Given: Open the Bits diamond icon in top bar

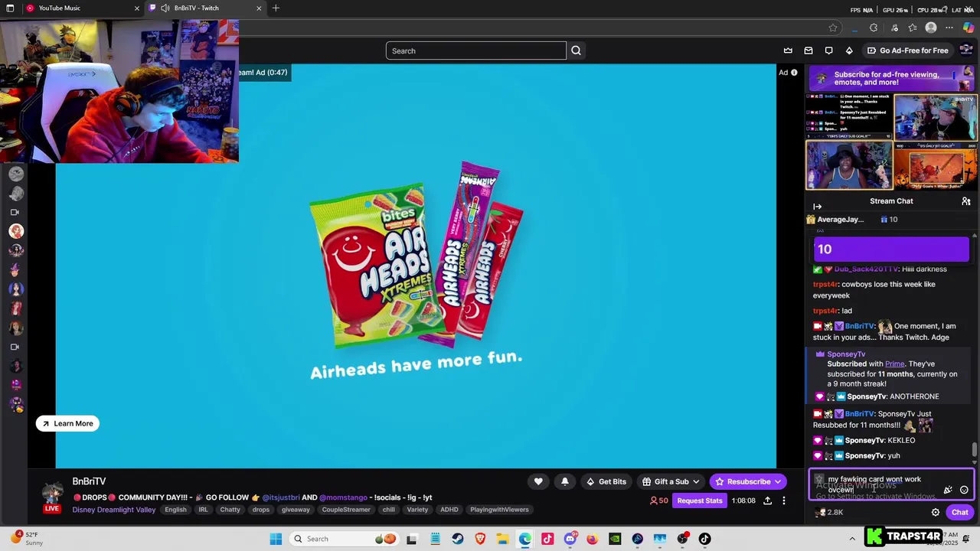Looking at the screenshot, I should coord(849,51).
